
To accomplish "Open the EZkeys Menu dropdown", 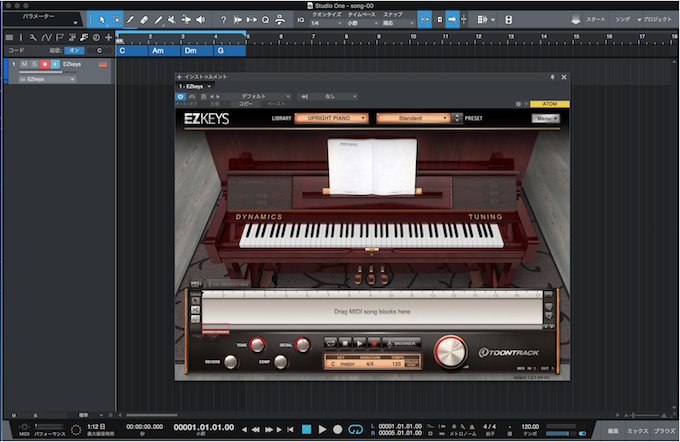I will [546, 118].
